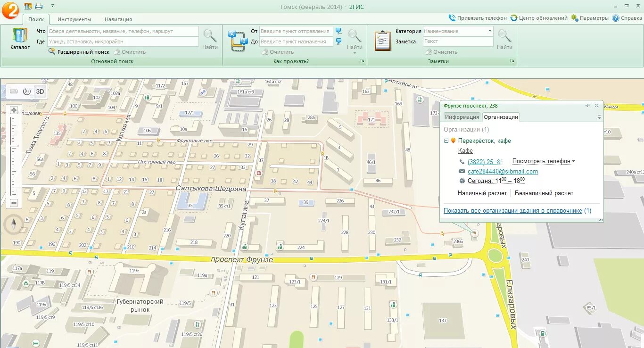Click the printer icon in quick access toolbar
This screenshot has width=644, height=348.
pyautogui.click(x=39, y=6)
